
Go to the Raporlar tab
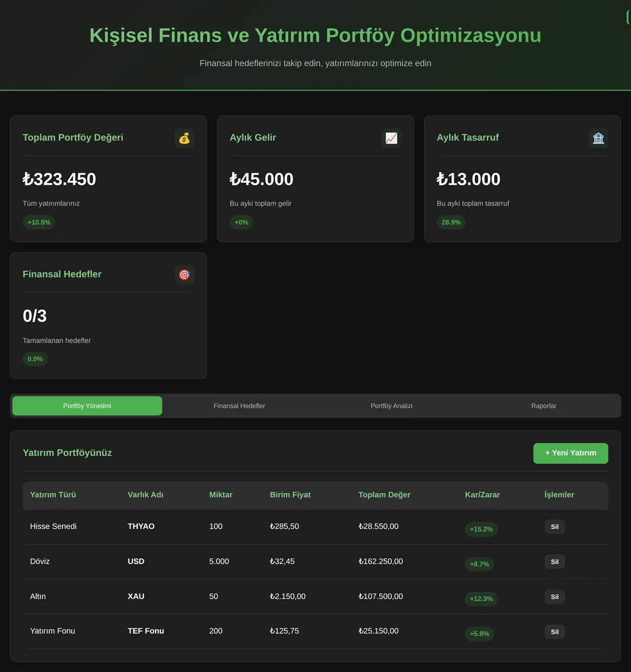point(544,406)
